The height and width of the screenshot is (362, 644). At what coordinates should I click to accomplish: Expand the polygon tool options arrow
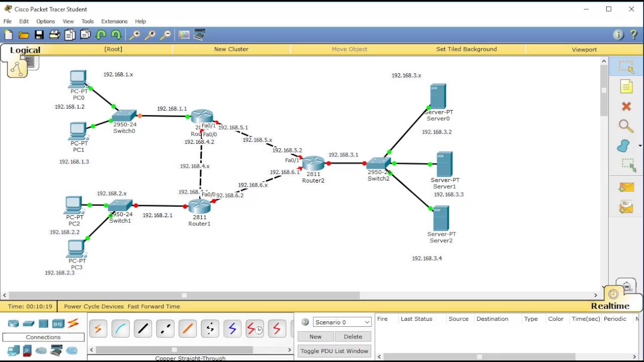click(640, 146)
